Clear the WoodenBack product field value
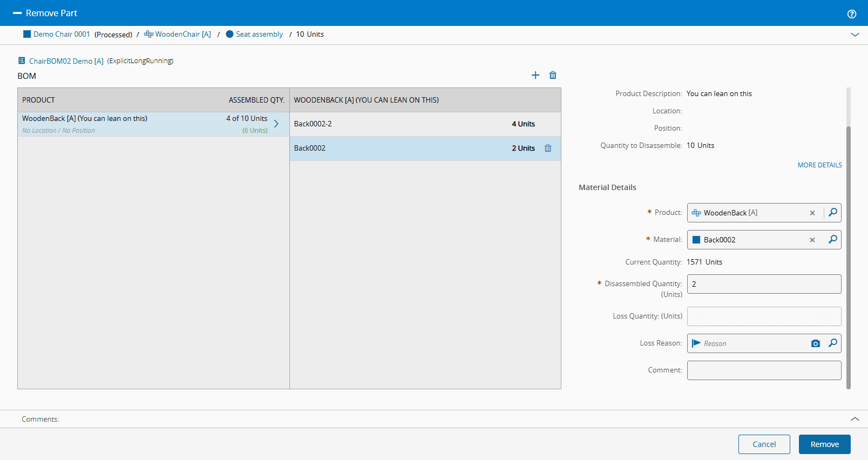This screenshot has width=868, height=460. [812, 213]
